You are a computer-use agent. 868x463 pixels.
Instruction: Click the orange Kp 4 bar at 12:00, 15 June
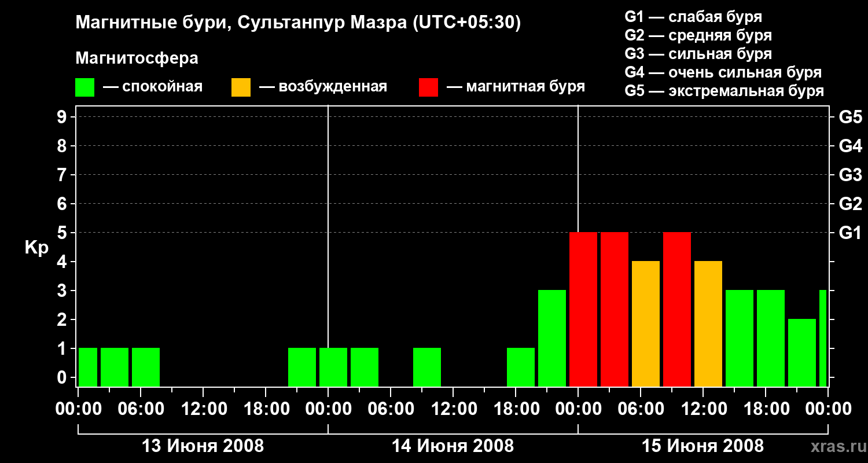(x=708, y=324)
